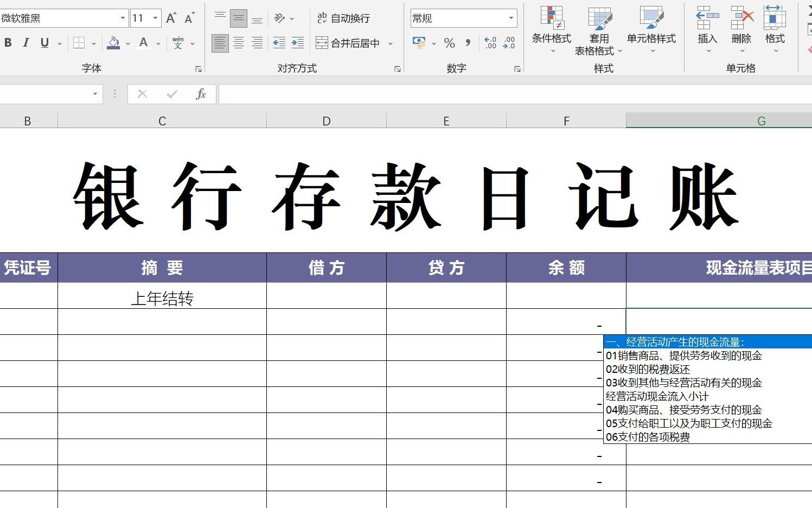The width and height of the screenshot is (812, 508).
Task: Select 01销售商品、提供劳务收到的现金 from the list
Action: click(683, 355)
